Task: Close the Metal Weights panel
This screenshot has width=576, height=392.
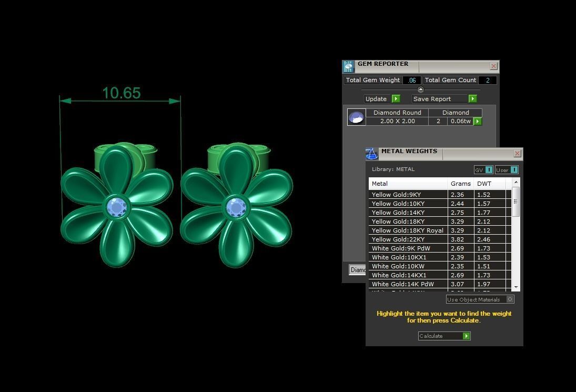Action: tap(517, 153)
